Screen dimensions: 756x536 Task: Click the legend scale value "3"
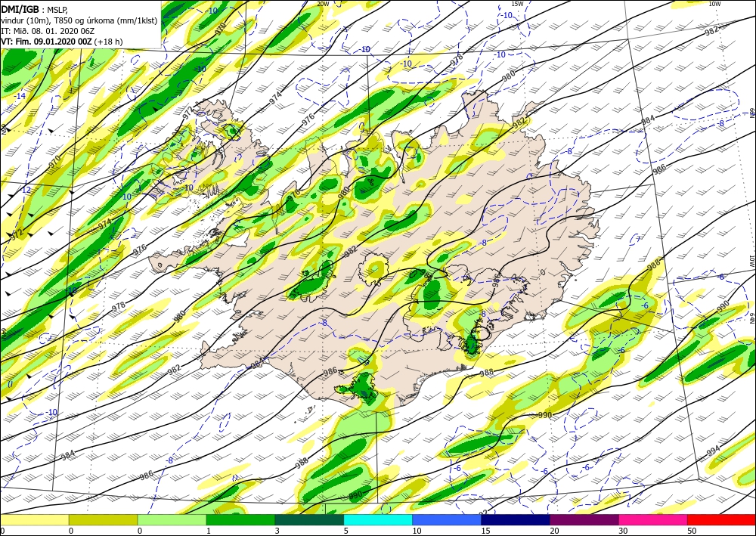[x=277, y=531]
